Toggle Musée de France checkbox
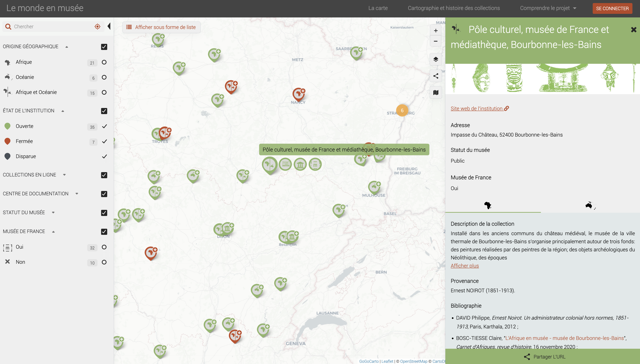This screenshot has width=640, height=364. click(104, 232)
